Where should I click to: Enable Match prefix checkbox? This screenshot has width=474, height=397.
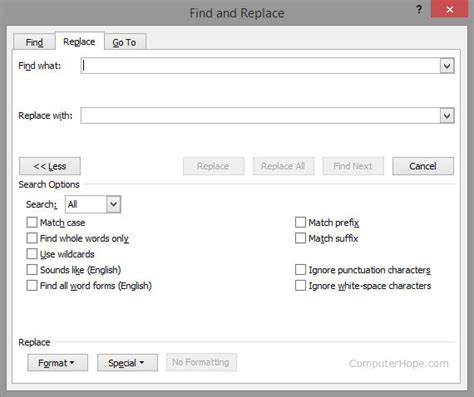tap(300, 222)
